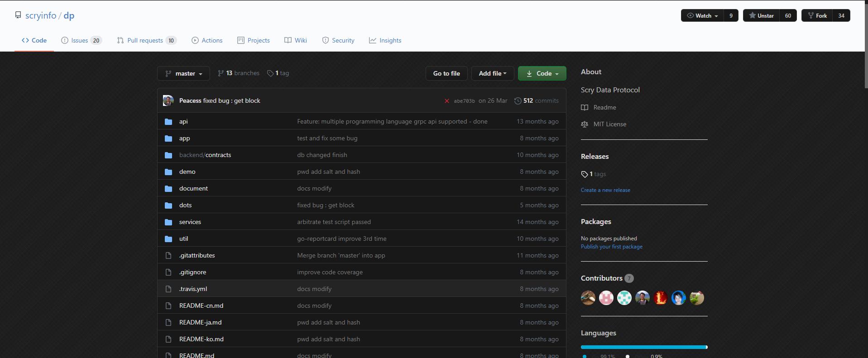Image resolution: width=868 pixels, height=358 pixels.
Task: Expand the master branch selector
Action: (x=183, y=73)
